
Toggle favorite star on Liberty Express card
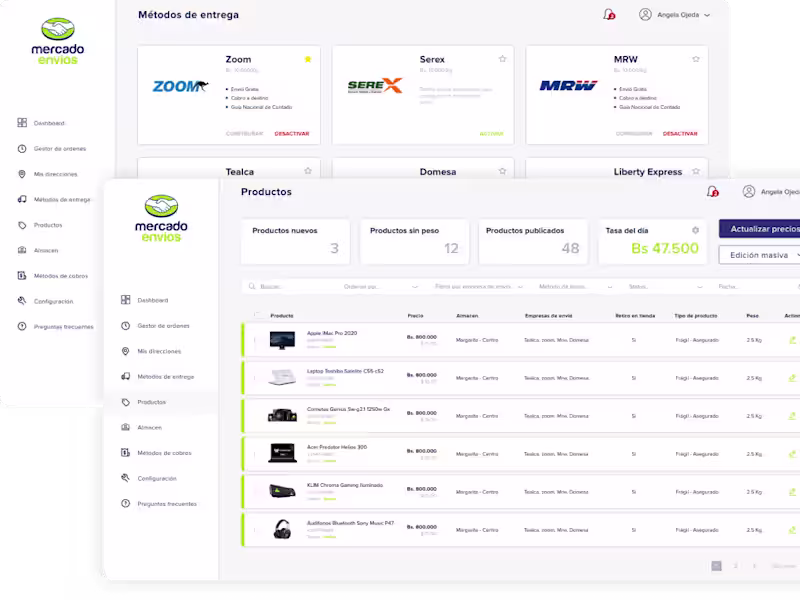(x=696, y=171)
